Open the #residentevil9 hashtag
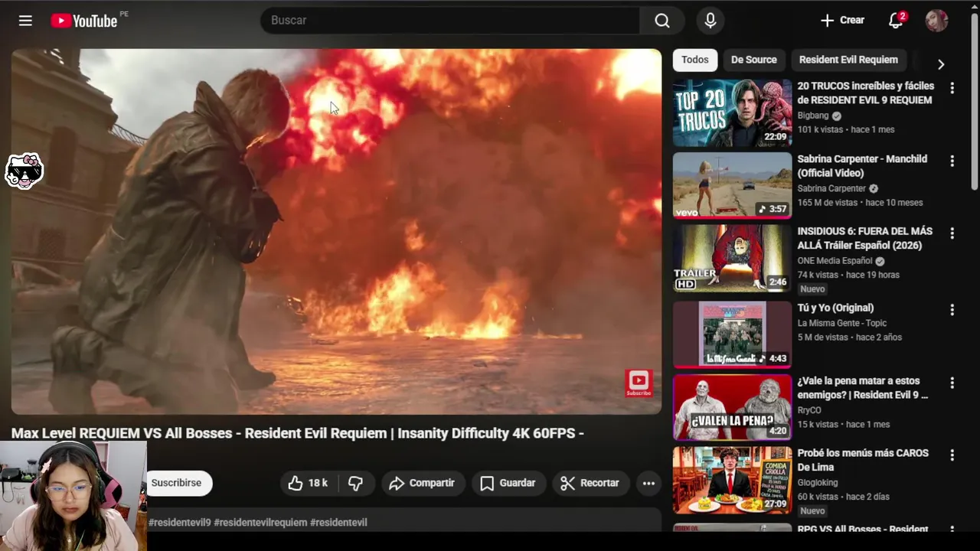 tap(179, 523)
